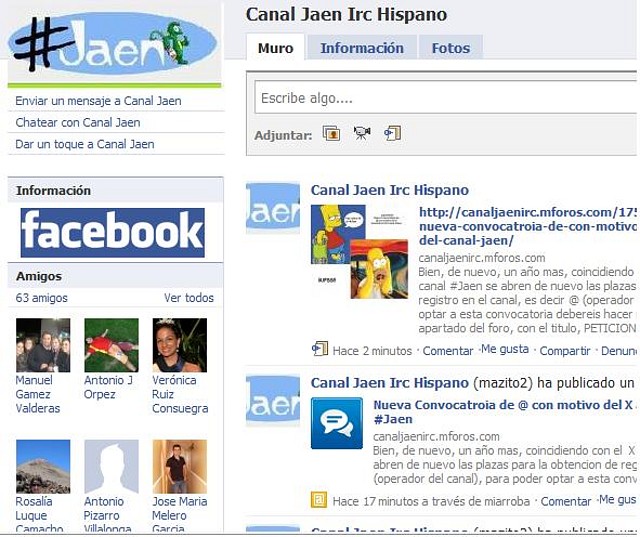Image resolution: width=640 pixels, height=537 pixels.
Task: Open Canal Jaen Irc Hispano name on mazito2 post
Action: (390, 383)
